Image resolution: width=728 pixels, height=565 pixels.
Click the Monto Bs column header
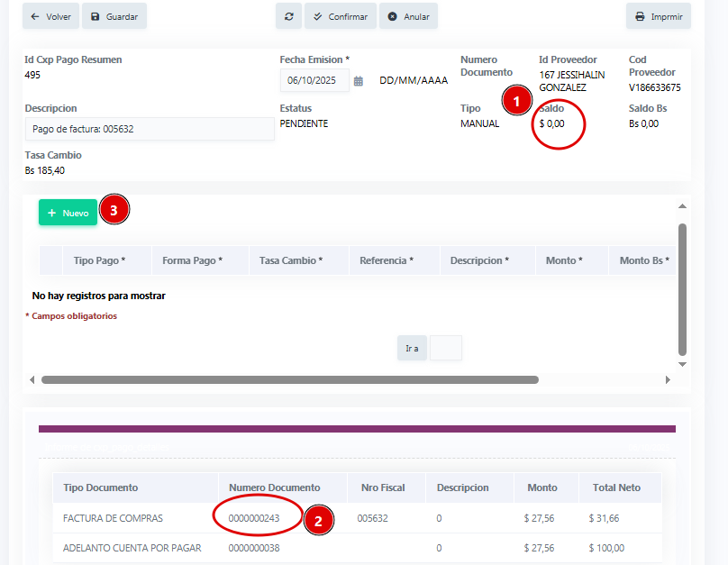pos(644,260)
